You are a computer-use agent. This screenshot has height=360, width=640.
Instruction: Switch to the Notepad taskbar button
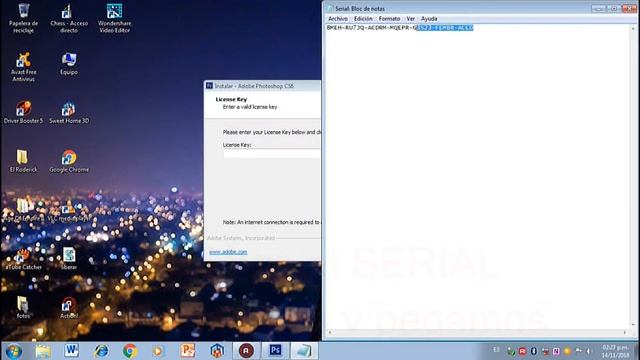click(x=304, y=351)
